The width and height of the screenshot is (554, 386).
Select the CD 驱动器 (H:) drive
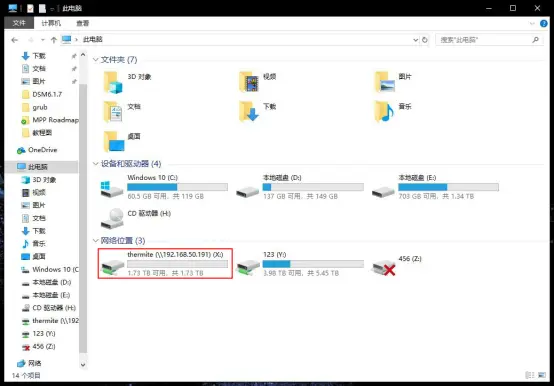(136, 218)
